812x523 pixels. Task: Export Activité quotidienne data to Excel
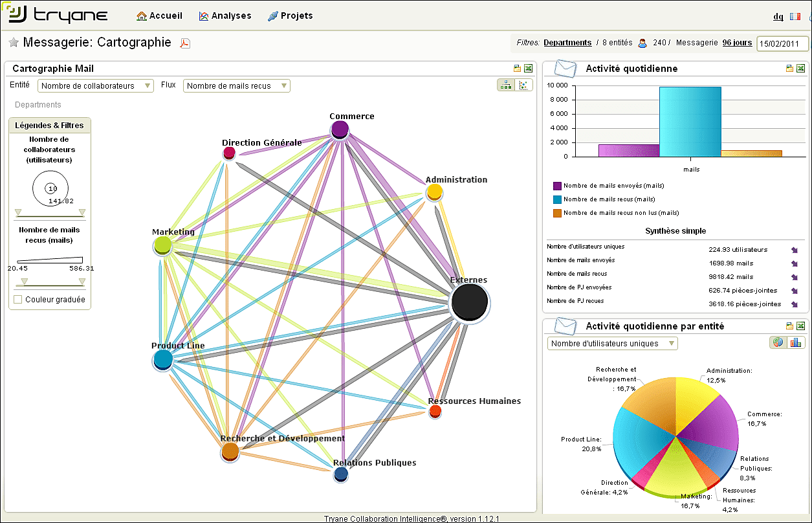tap(800, 69)
